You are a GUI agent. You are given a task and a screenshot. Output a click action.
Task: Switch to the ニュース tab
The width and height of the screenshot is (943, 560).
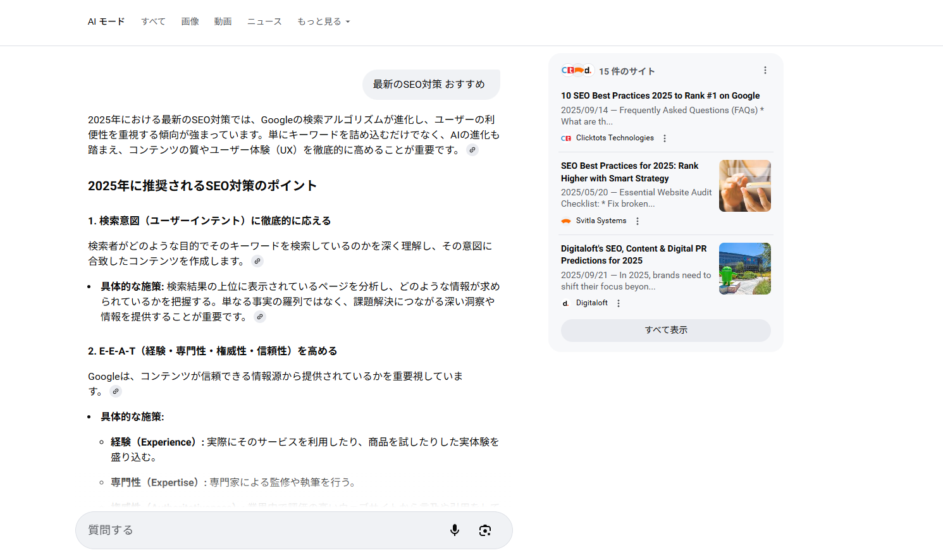pyautogui.click(x=264, y=21)
